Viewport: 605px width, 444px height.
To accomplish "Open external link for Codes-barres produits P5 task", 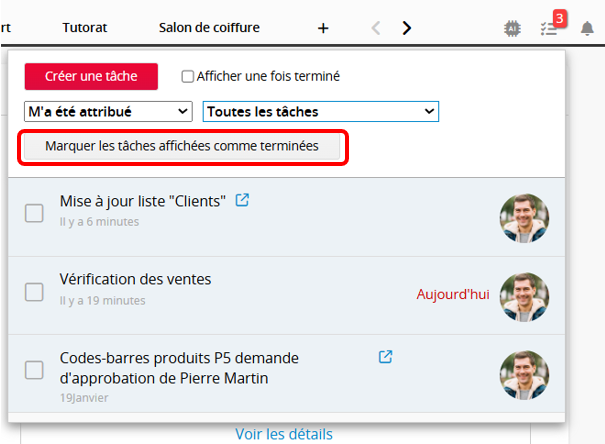I will point(385,357).
